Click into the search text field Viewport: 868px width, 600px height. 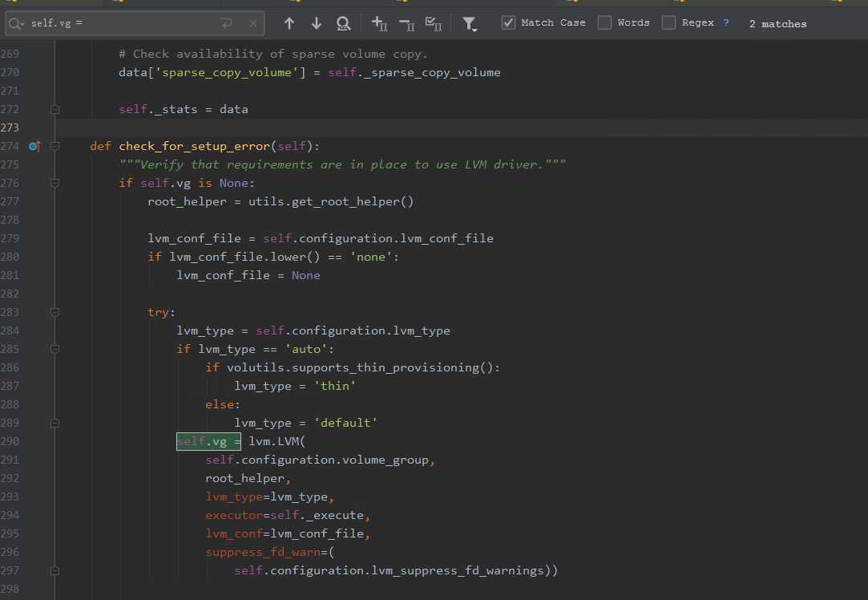pyautogui.click(x=120, y=23)
